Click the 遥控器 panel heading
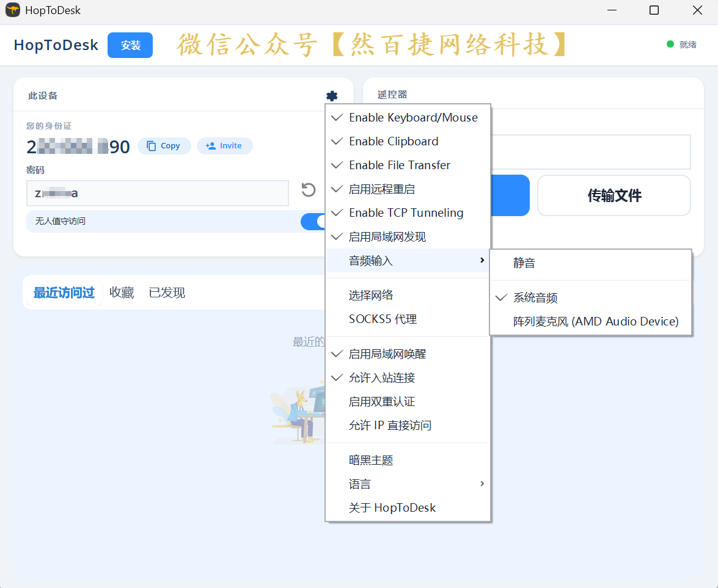This screenshot has height=588, width=718. tap(392, 95)
